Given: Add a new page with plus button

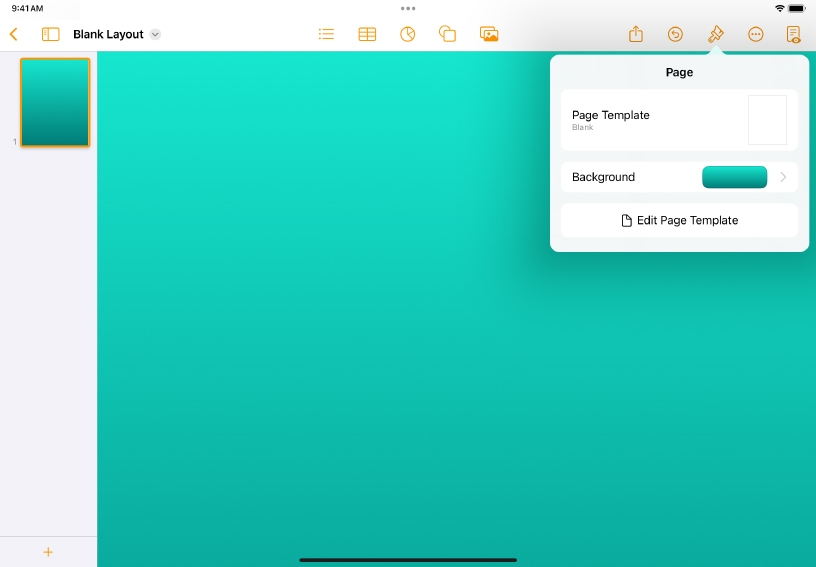Looking at the screenshot, I should [48, 552].
